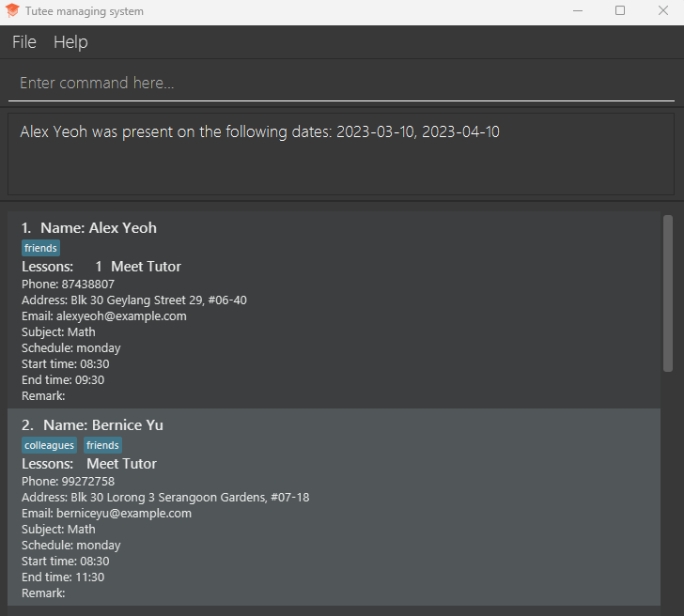Viewport: 684px width, 616px height.
Task: Click Alex Yeoh's Meet Tutor lesson
Action: [x=146, y=267]
